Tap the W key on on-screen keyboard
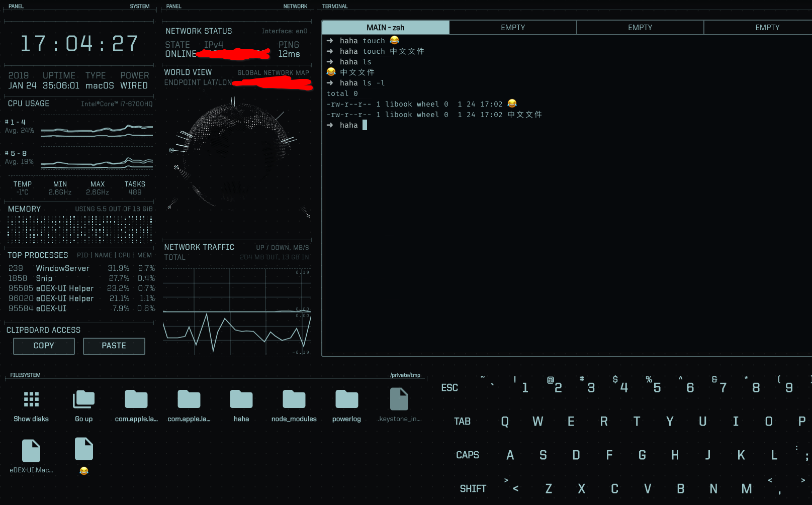Image resolution: width=812 pixels, height=505 pixels. [538, 421]
